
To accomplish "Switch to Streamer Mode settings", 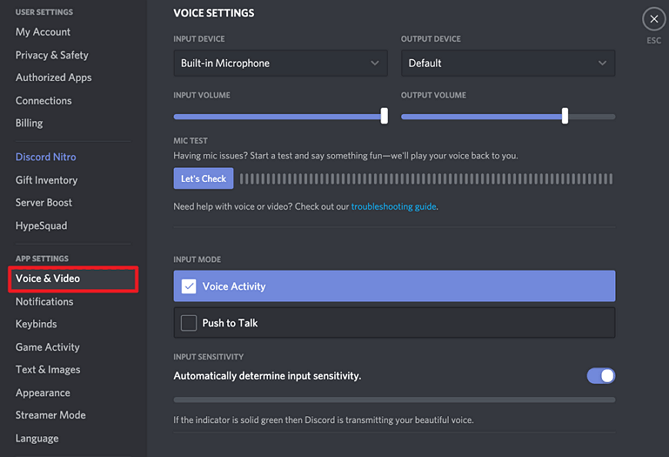I will 50,415.
